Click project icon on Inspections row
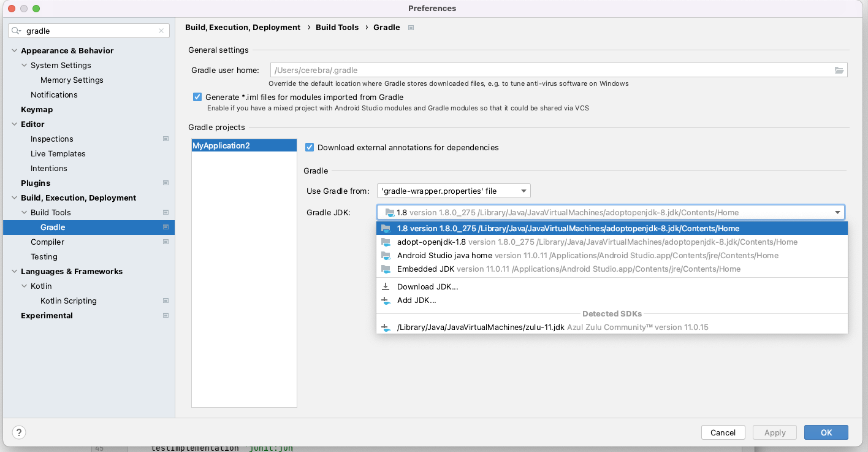Screen dimensions: 868x452 click(x=166, y=139)
